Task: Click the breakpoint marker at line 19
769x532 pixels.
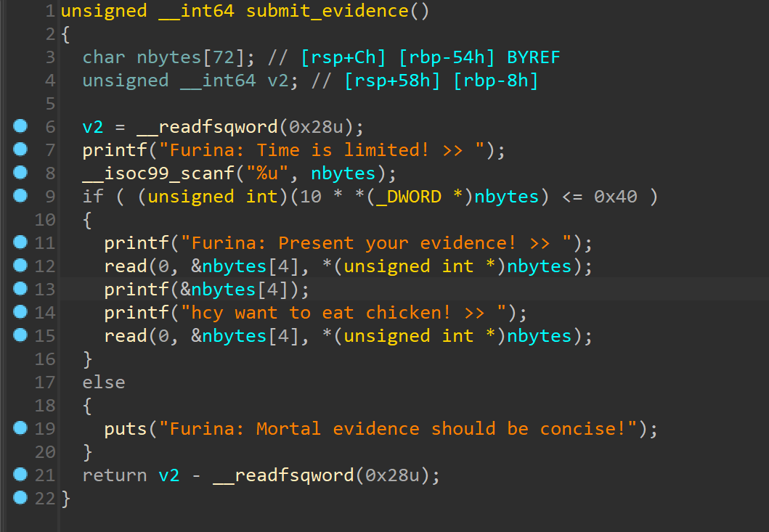Action: pyautogui.click(x=20, y=427)
